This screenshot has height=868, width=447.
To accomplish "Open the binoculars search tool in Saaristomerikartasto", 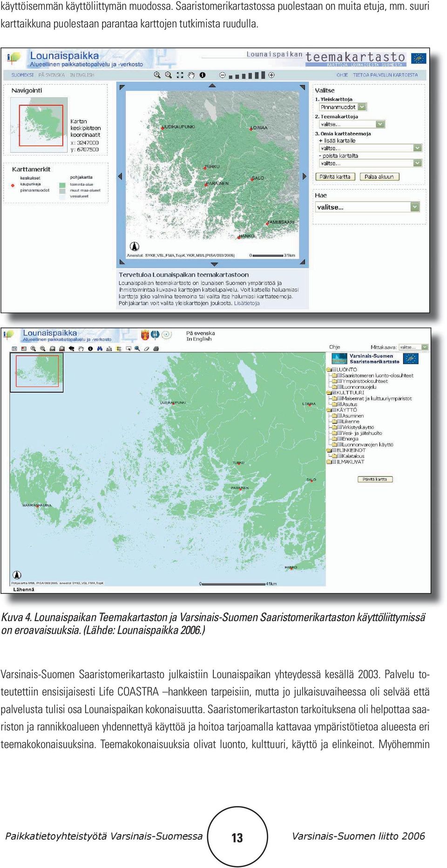I will 100,349.
